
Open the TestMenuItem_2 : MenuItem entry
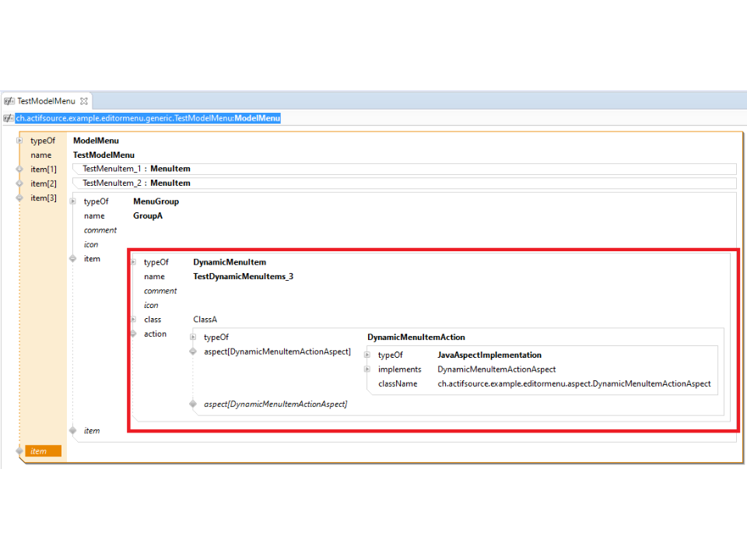tap(136, 184)
